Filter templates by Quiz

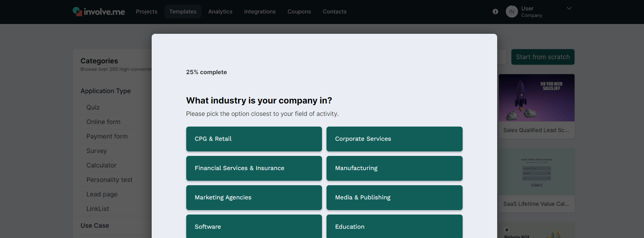[93, 107]
